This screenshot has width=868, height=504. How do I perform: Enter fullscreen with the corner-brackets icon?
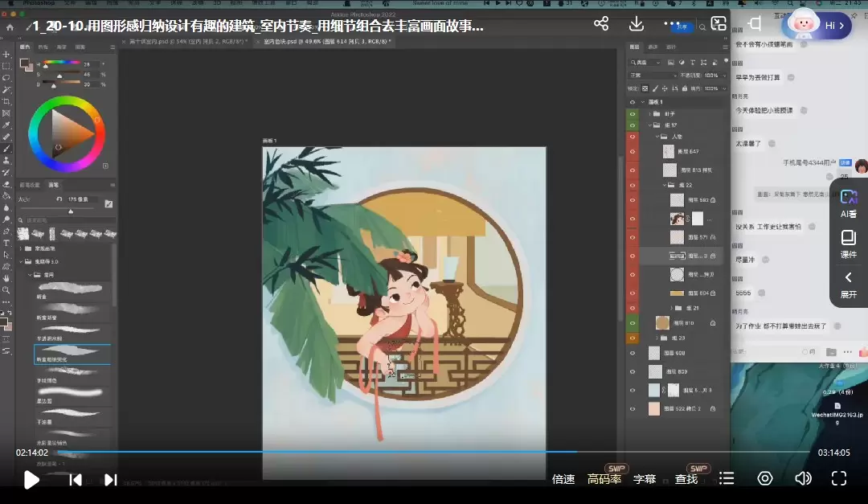tap(839, 478)
